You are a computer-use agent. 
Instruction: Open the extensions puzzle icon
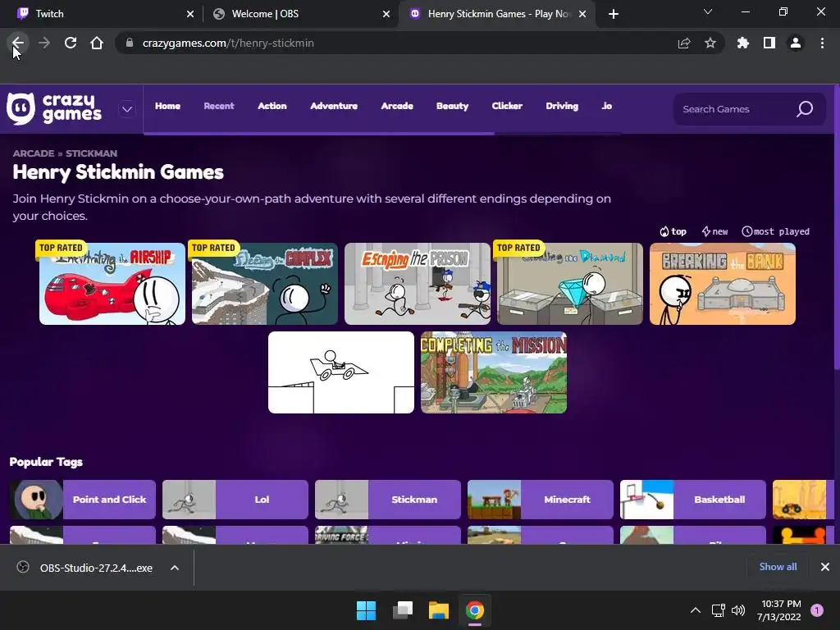[743, 43]
